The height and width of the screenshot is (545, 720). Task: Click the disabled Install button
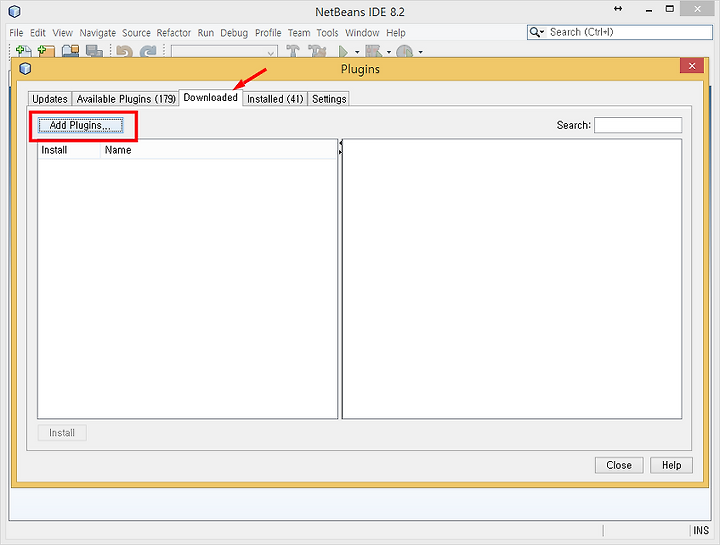(x=62, y=433)
